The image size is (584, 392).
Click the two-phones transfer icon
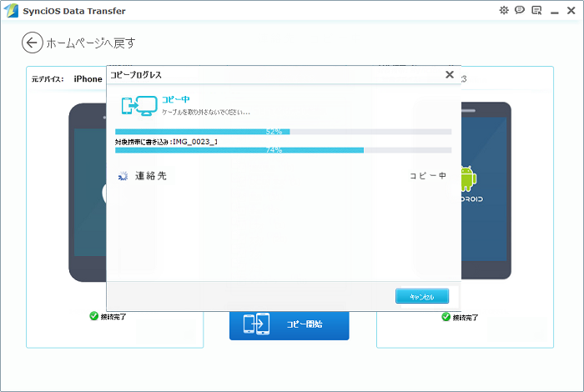pyautogui.click(x=256, y=324)
